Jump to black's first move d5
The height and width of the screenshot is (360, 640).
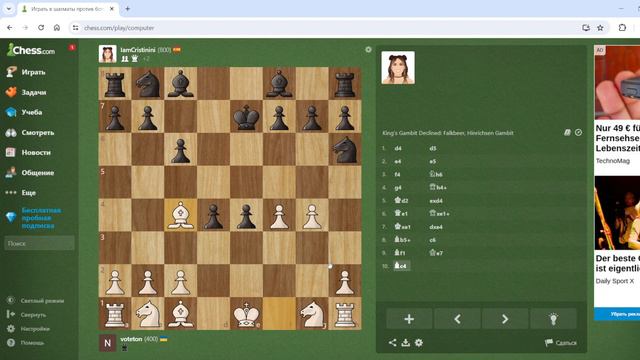pos(433,148)
